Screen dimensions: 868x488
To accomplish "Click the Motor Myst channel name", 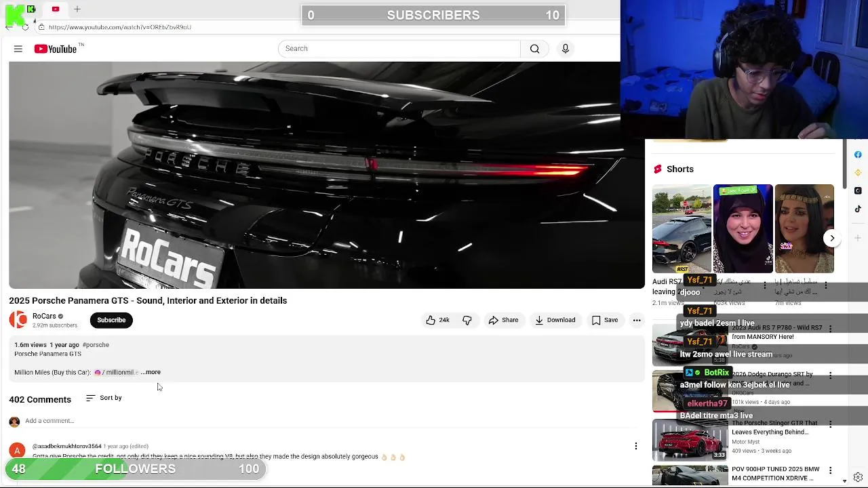I will (x=745, y=441).
